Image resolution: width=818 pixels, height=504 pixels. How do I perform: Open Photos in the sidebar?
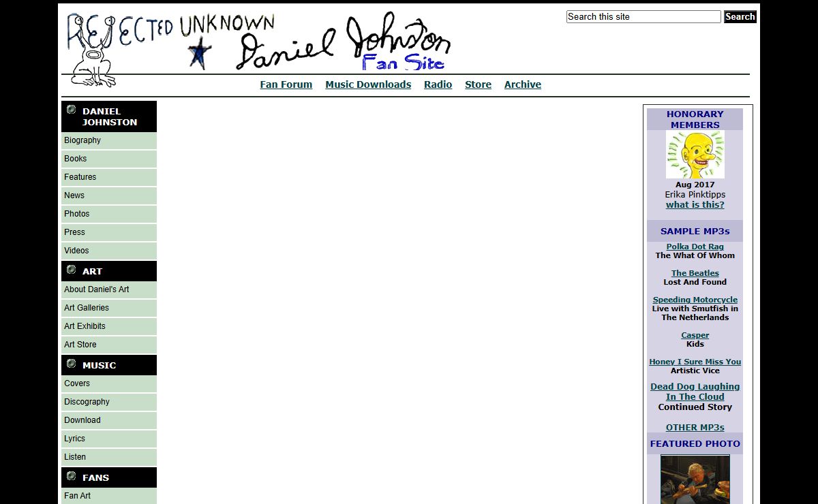109,214
